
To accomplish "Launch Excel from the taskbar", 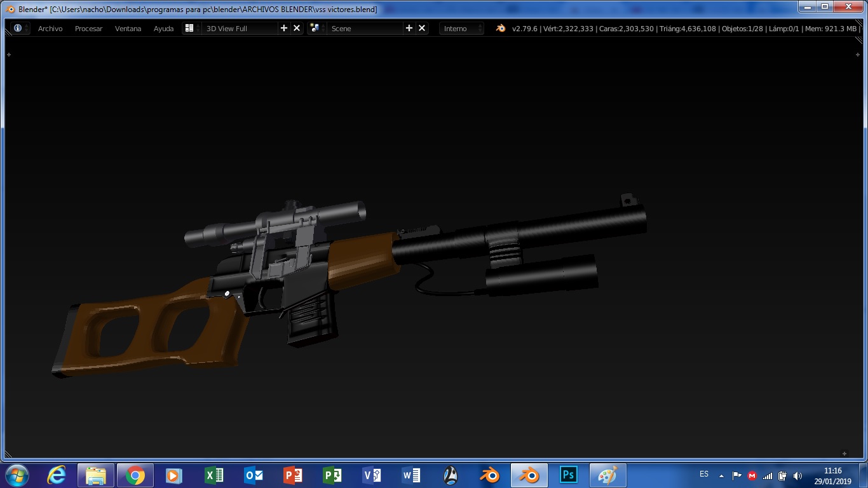I will coord(214,475).
